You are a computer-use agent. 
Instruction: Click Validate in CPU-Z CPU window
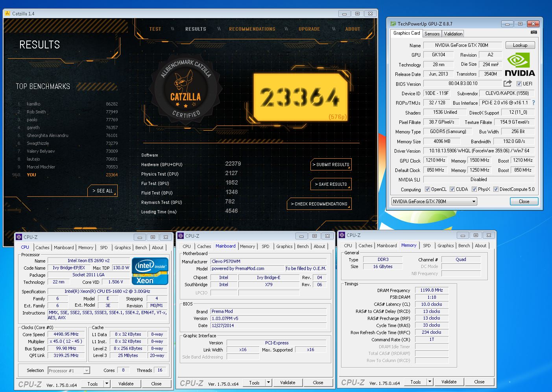pos(126,384)
